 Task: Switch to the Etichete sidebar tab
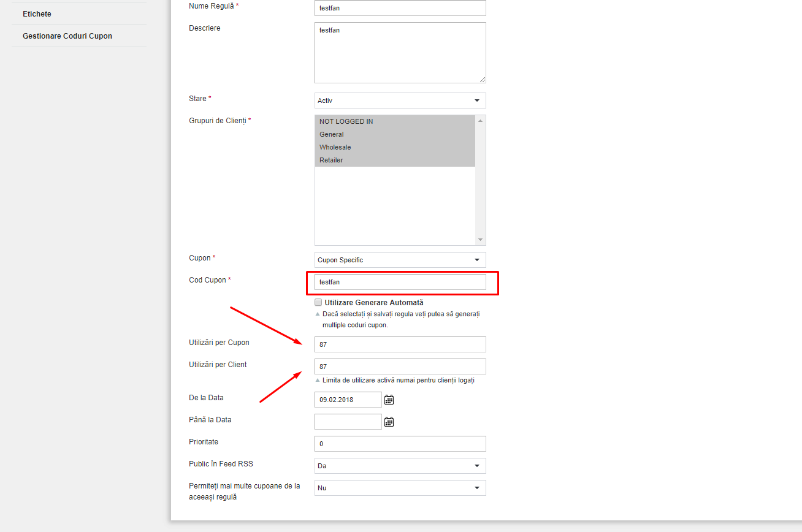pos(79,13)
